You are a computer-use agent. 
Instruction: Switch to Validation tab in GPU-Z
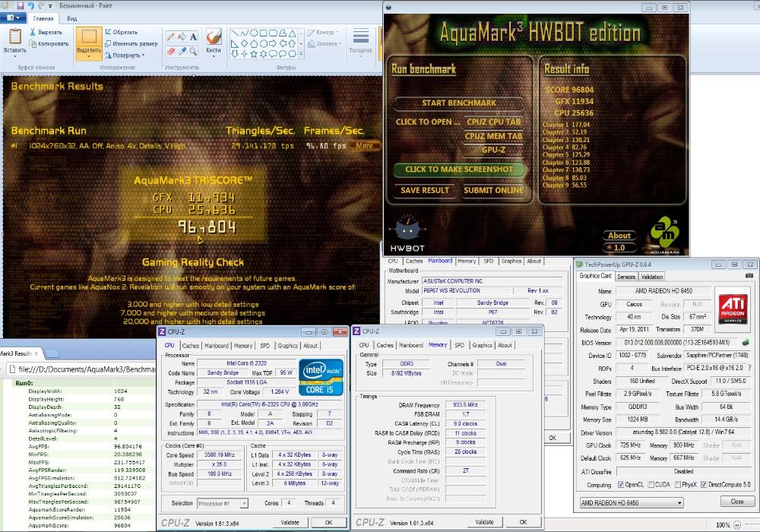pos(652,277)
